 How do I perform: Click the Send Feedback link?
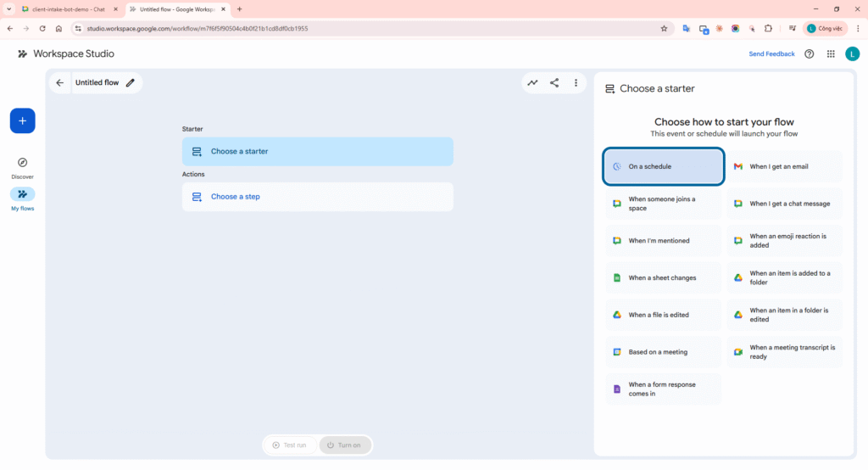coord(771,54)
